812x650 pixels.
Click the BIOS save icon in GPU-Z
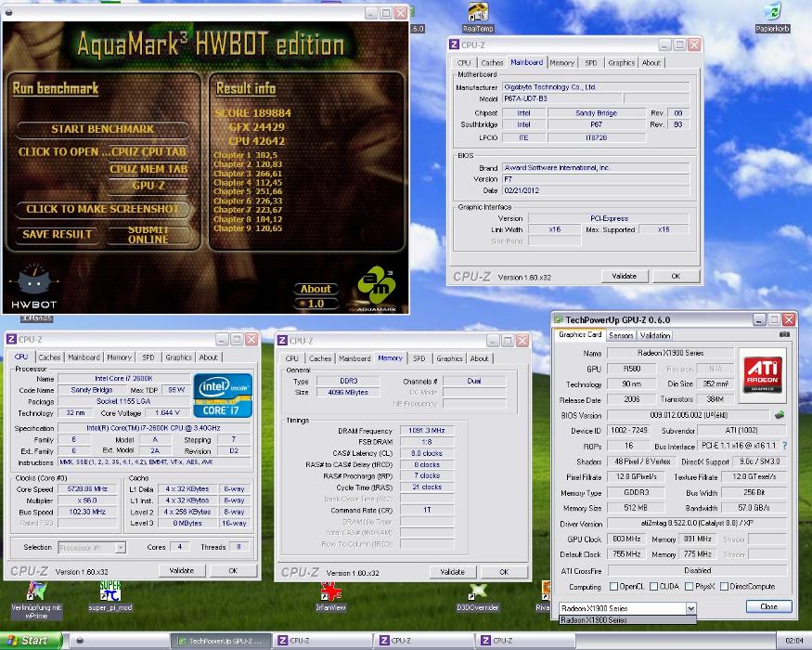tap(780, 415)
